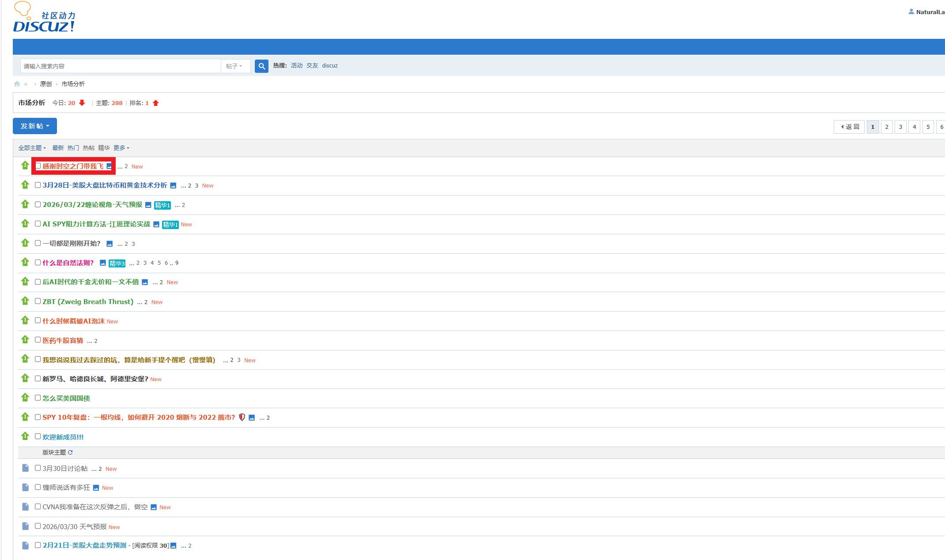The width and height of the screenshot is (945, 560).
Task: Open thread 我想说说我过去踩过的坑
Action: click(x=129, y=360)
